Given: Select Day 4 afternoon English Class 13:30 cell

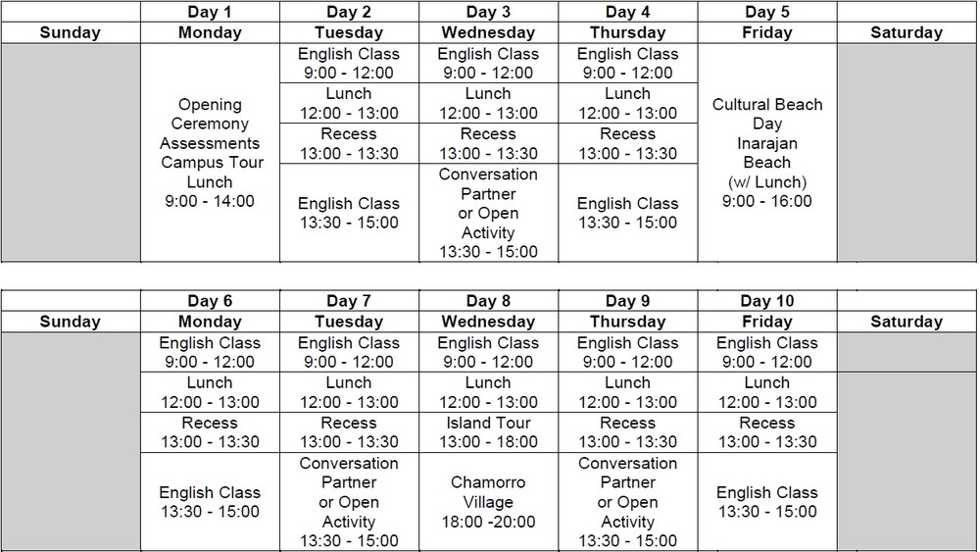Looking at the screenshot, I should tap(628, 213).
